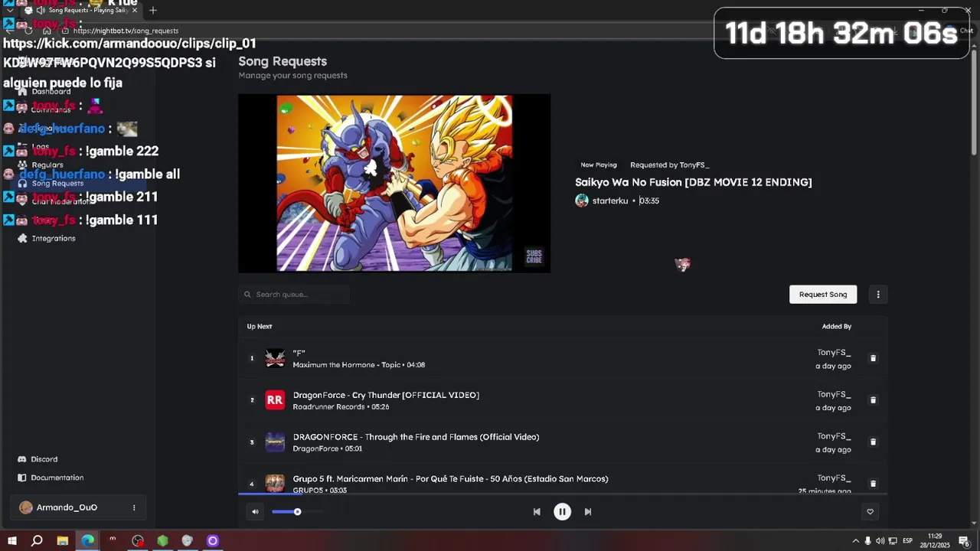Select DRAGONFORCE - Through the Fire and Flames title

(416, 437)
